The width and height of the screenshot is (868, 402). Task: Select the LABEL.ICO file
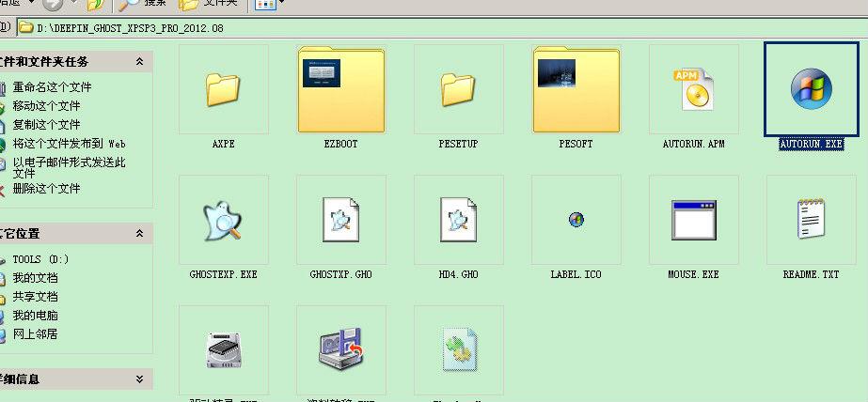click(x=576, y=220)
